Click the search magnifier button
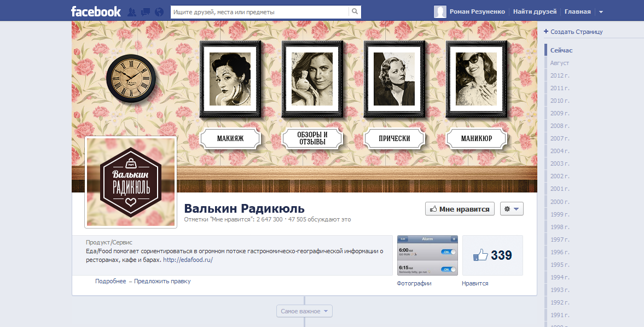The height and width of the screenshot is (327, 644). pos(355,11)
